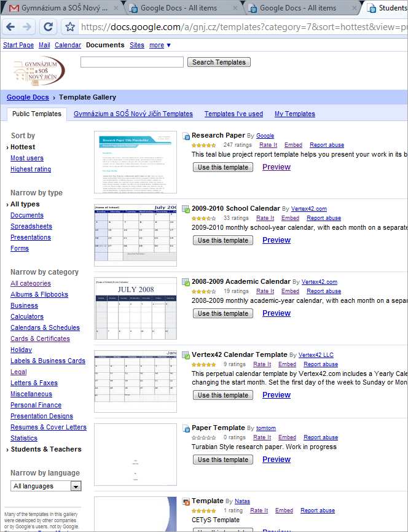
Task: Switch to the second Google Docs - All items browser tab
Action: pyautogui.click(x=298, y=8)
